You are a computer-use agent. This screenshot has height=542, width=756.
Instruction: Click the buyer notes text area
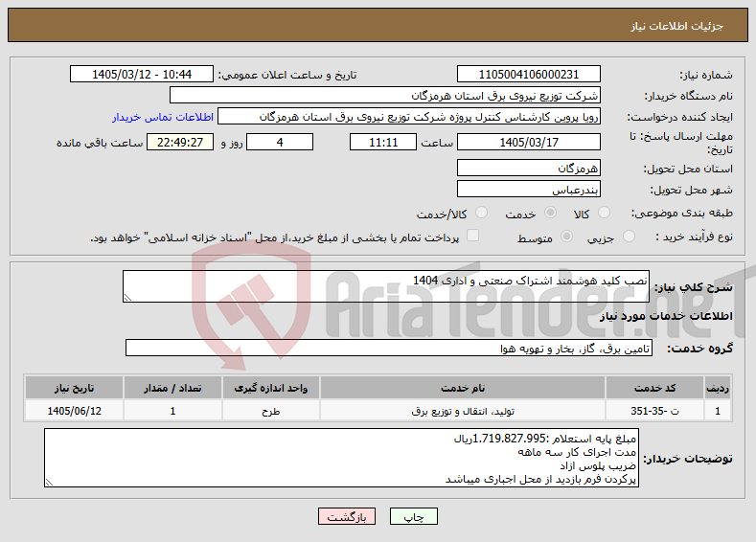pyautogui.click(x=341, y=458)
